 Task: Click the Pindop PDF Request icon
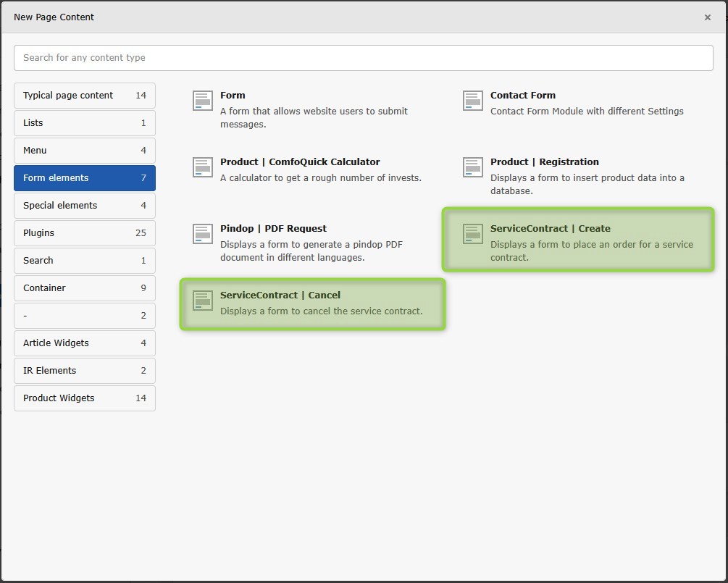(203, 234)
